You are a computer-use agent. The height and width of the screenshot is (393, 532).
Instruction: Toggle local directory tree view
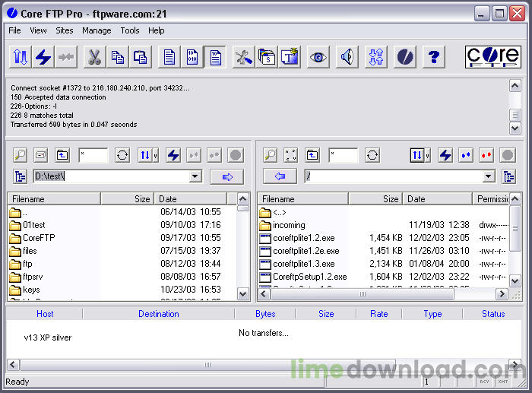click(x=20, y=177)
